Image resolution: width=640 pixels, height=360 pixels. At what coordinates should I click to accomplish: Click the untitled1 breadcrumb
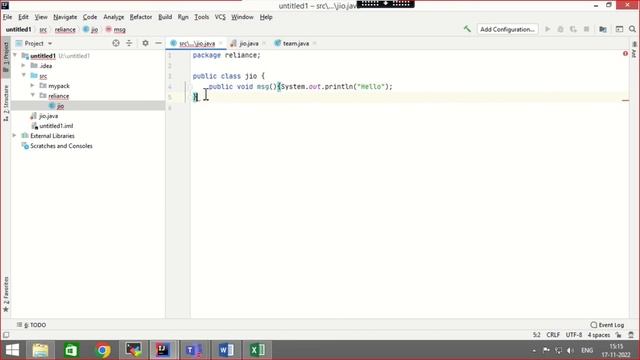18,29
